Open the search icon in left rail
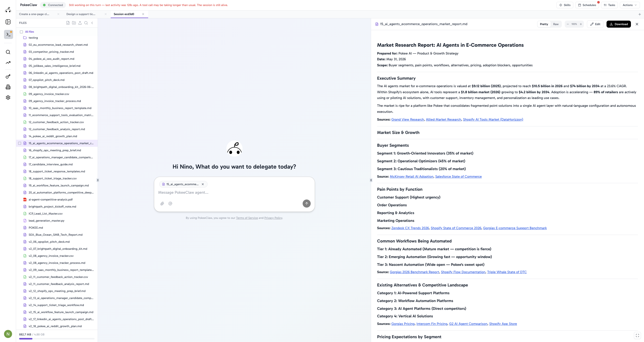The width and height of the screenshot is (644, 342). [x=8, y=52]
